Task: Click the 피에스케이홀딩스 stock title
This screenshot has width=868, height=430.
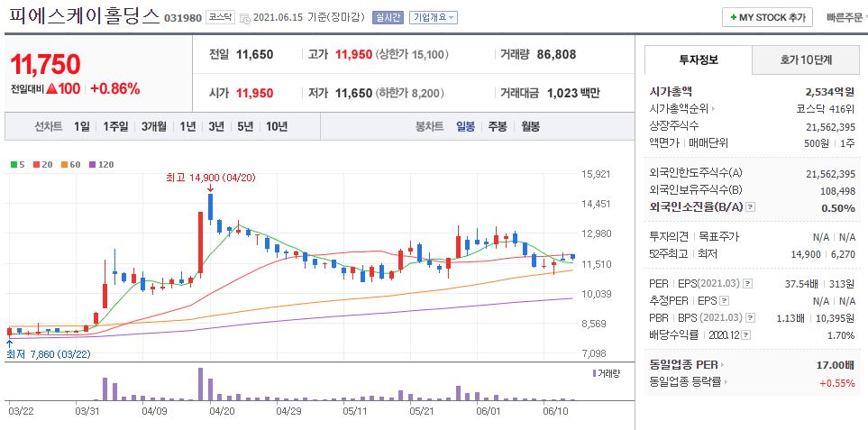Action: pyautogui.click(x=84, y=16)
